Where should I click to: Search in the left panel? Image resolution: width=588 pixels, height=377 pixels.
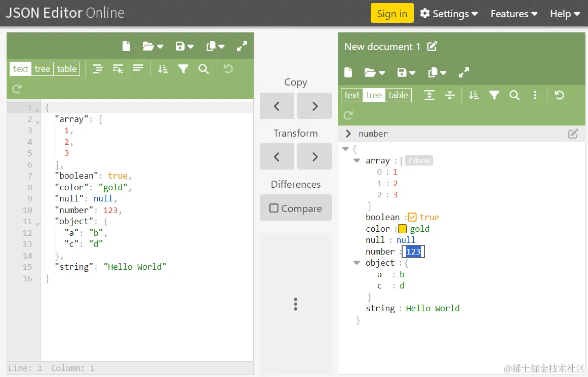pos(204,69)
